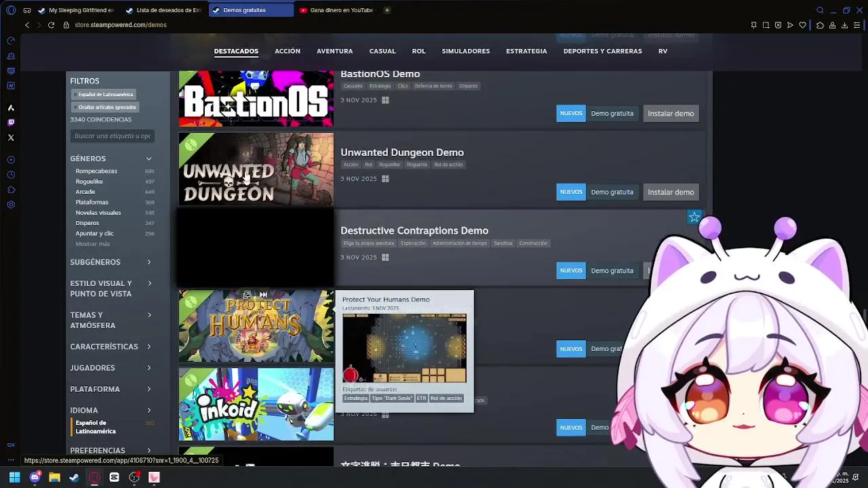Open the easy setup sliders icon
The height and width of the screenshot is (488, 868).
(x=857, y=25)
